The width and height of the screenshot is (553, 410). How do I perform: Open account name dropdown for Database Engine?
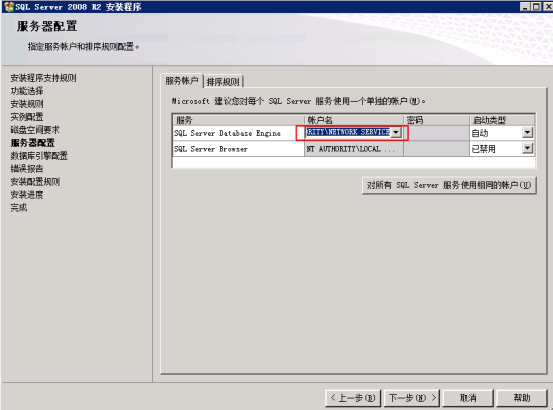point(396,132)
